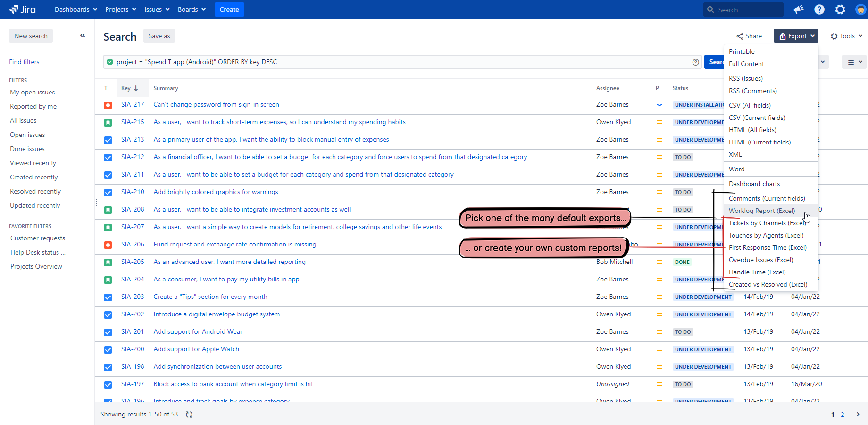Collapse the filters sidebar with the chevron
Image resolution: width=868 pixels, height=425 pixels.
(83, 35)
